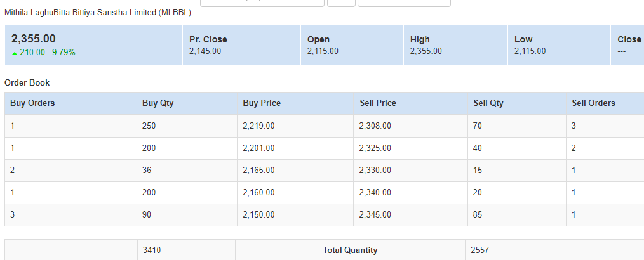The height and width of the screenshot is (260, 644).
Task: Click the Buy Price column header
Action: point(262,103)
